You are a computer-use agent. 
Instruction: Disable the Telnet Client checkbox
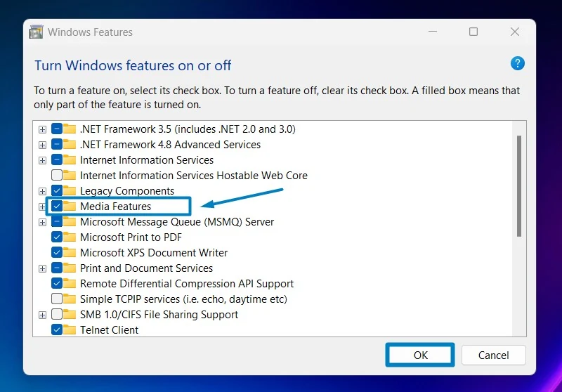57,329
